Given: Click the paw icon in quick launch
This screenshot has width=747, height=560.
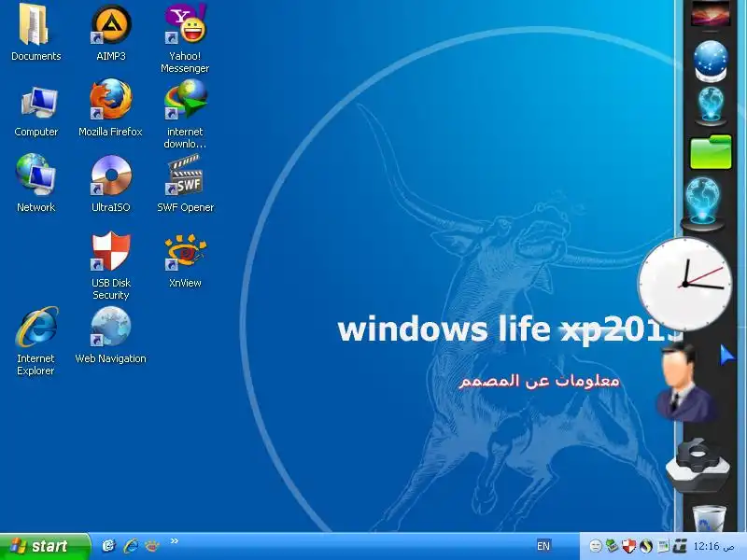Looking at the screenshot, I should [x=152, y=546].
